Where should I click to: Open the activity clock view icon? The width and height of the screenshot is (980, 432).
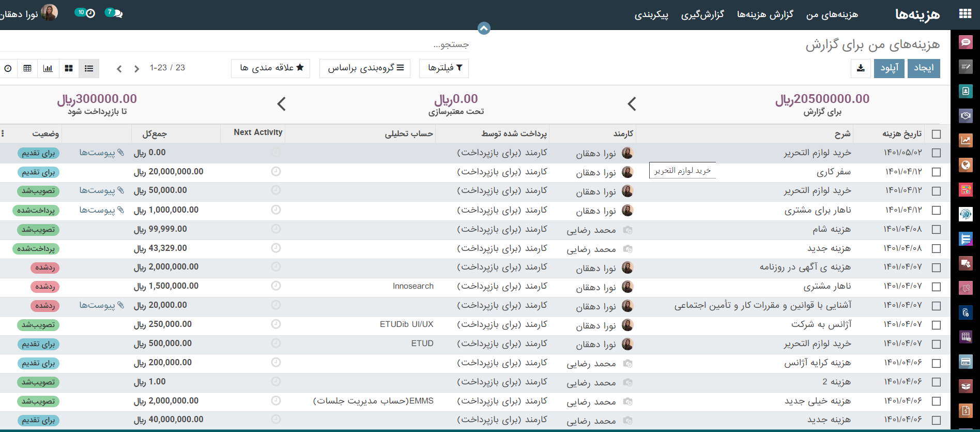pos(8,68)
